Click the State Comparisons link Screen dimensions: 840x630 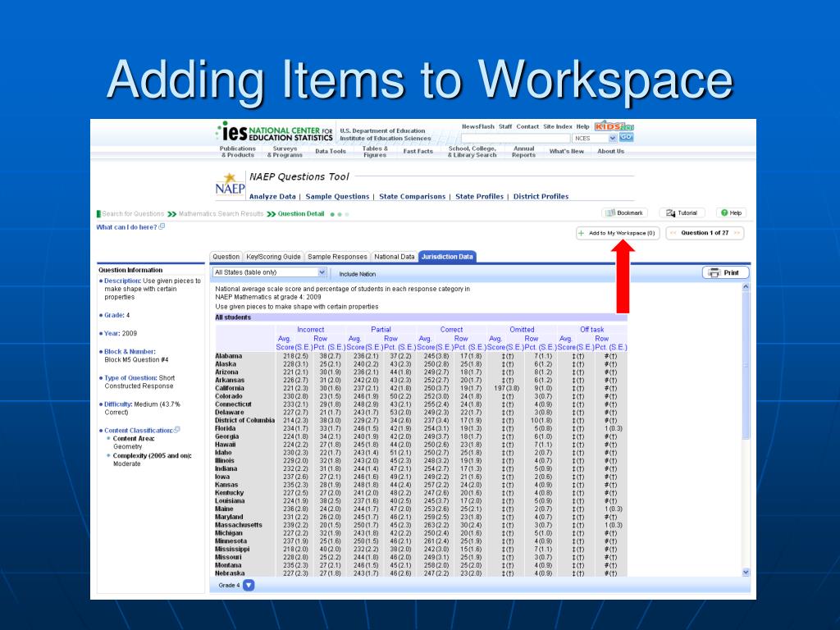pos(412,197)
